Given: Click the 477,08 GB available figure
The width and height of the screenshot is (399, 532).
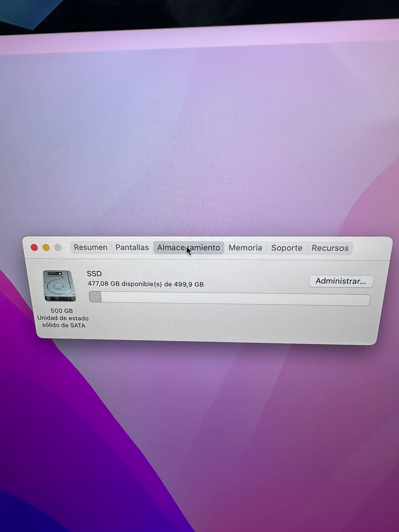Looking at the screenshot, I should 103,284.
